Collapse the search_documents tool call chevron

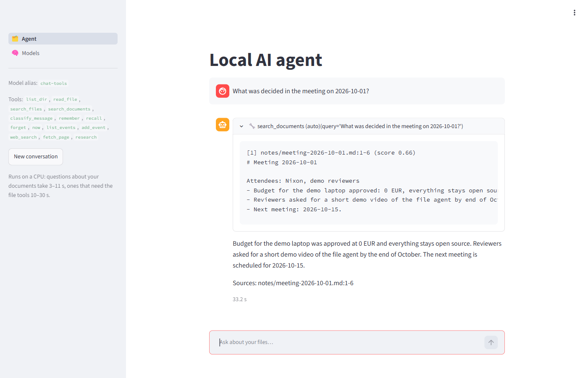point(241,126)
